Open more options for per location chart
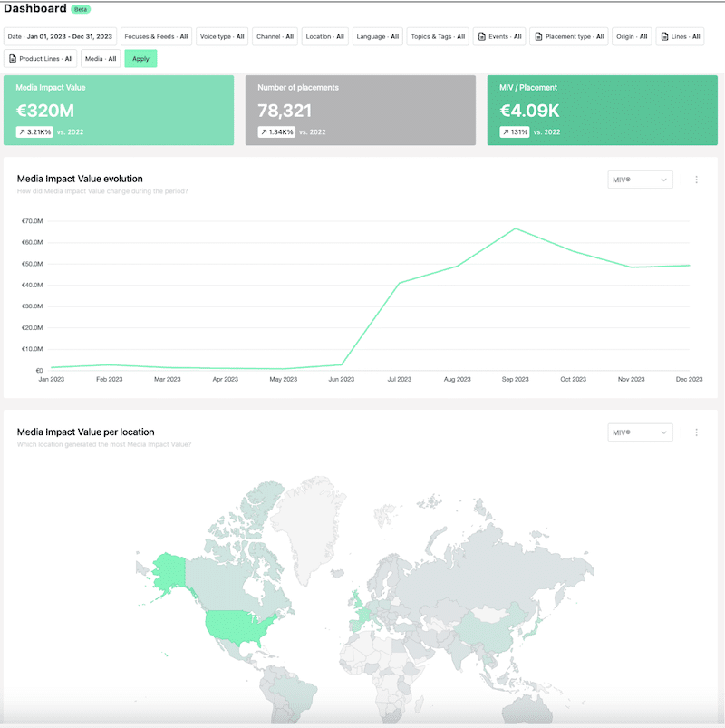Viewport: 725px width, 728px height. [x=696, y=432]
